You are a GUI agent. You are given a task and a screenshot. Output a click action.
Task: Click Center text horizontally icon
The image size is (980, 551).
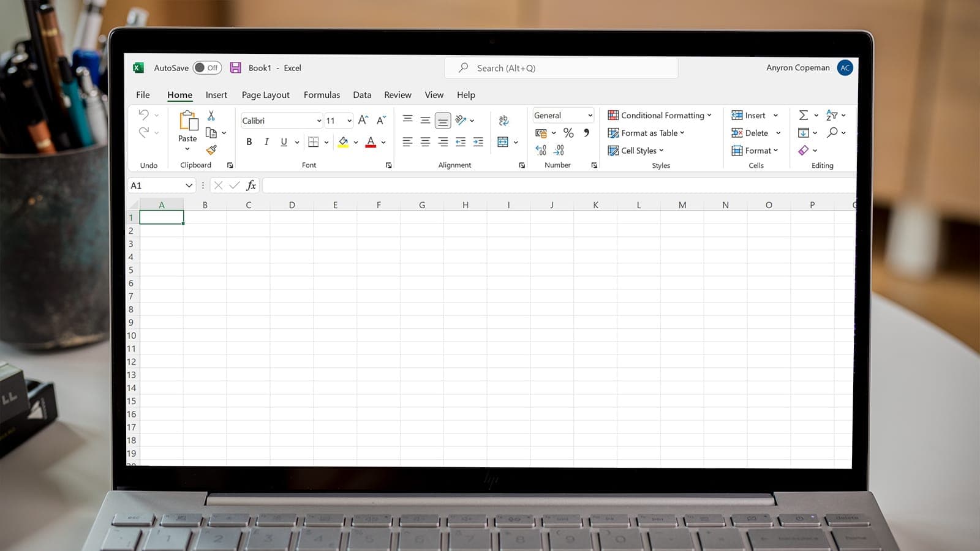tap(425, 142)
